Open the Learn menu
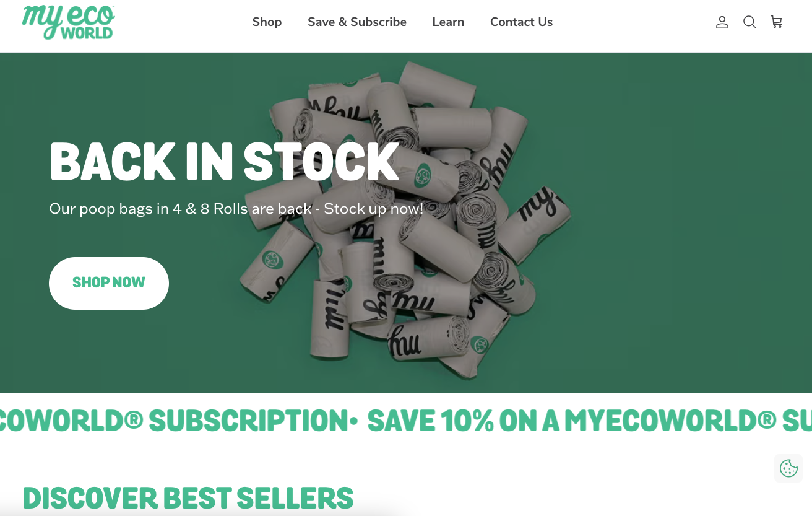The width and height of the screenshot is (812, 516). coord(448,22)
